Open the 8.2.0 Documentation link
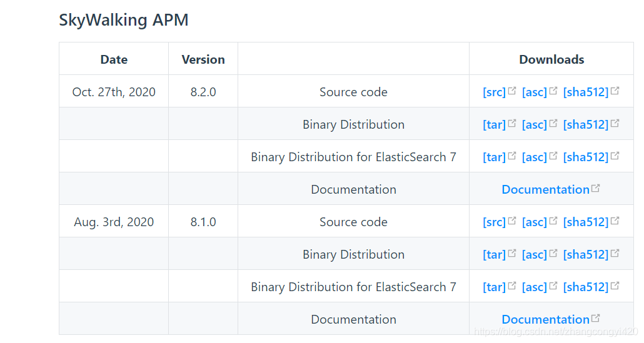 (545, 189)
